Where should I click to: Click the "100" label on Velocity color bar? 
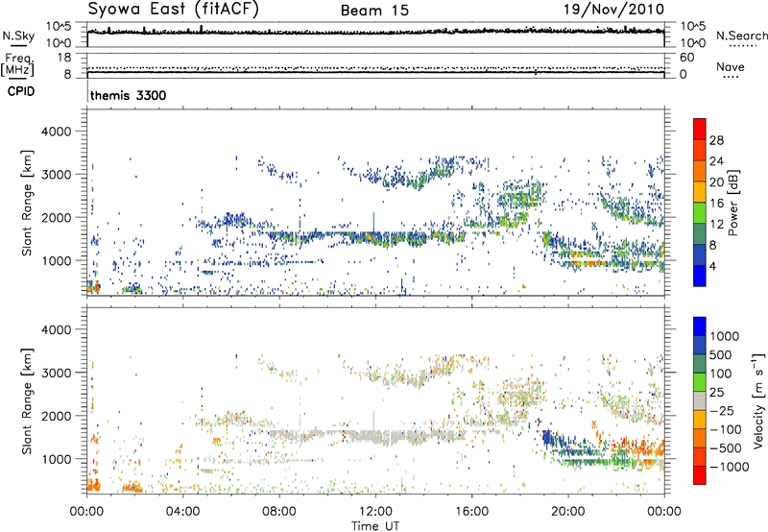tap(721, 374)
